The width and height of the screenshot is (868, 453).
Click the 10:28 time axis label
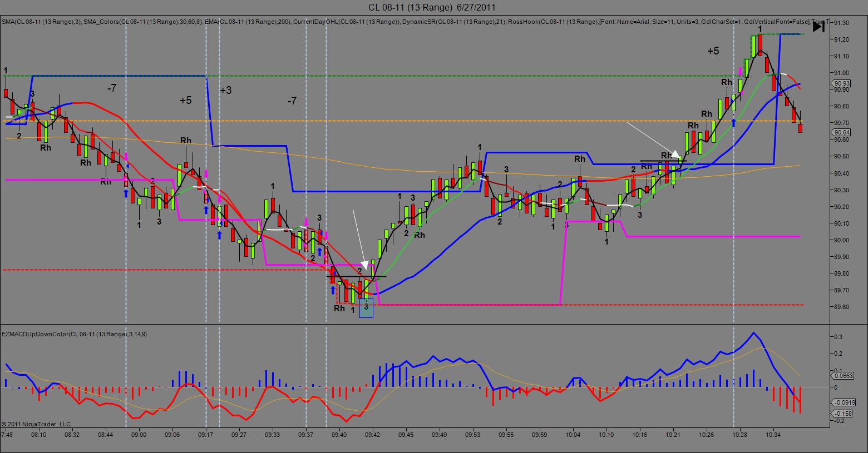[740, 435]
